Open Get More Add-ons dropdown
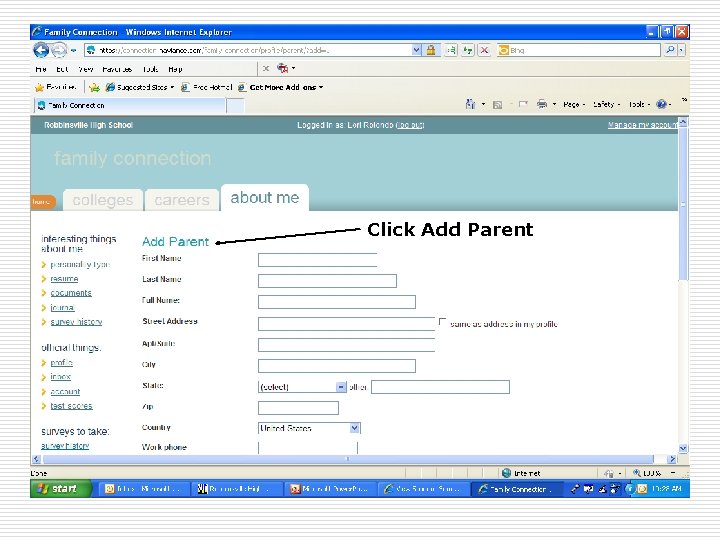Viewport: 720px width, 540px height. coord(281,87)
